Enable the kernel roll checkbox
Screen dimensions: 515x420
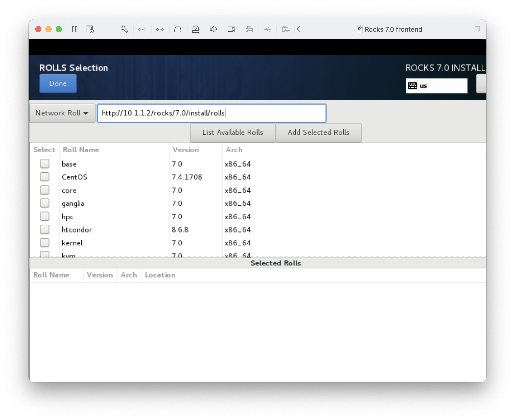(x=44, y=242)
